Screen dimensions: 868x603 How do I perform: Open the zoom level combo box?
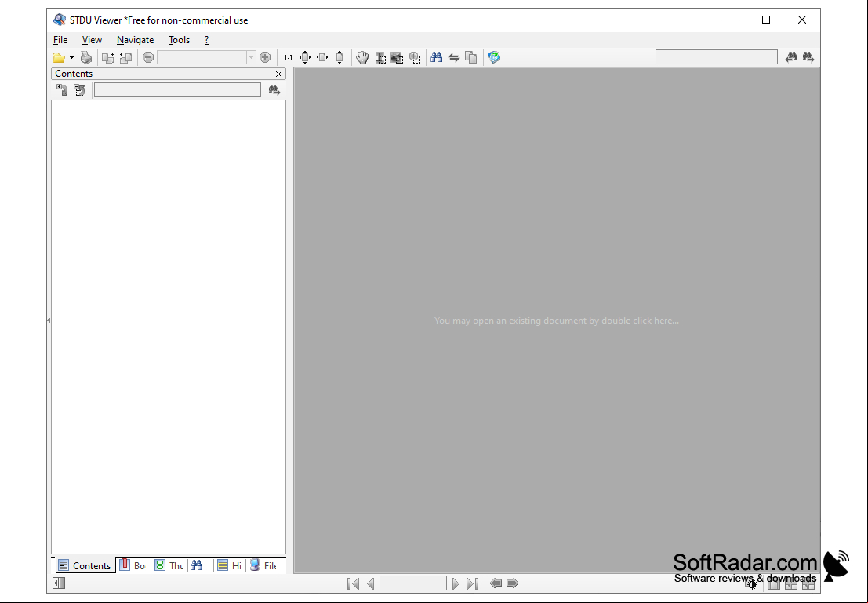pos(206,57)
